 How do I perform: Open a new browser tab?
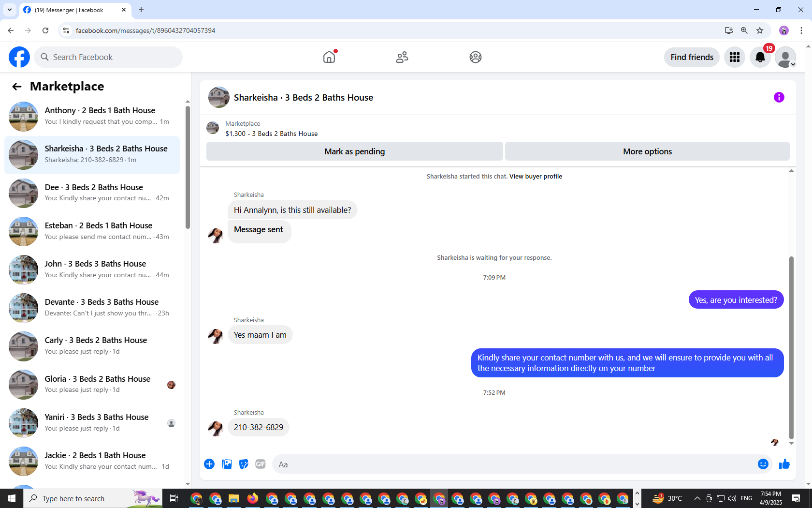pos(141,10)
